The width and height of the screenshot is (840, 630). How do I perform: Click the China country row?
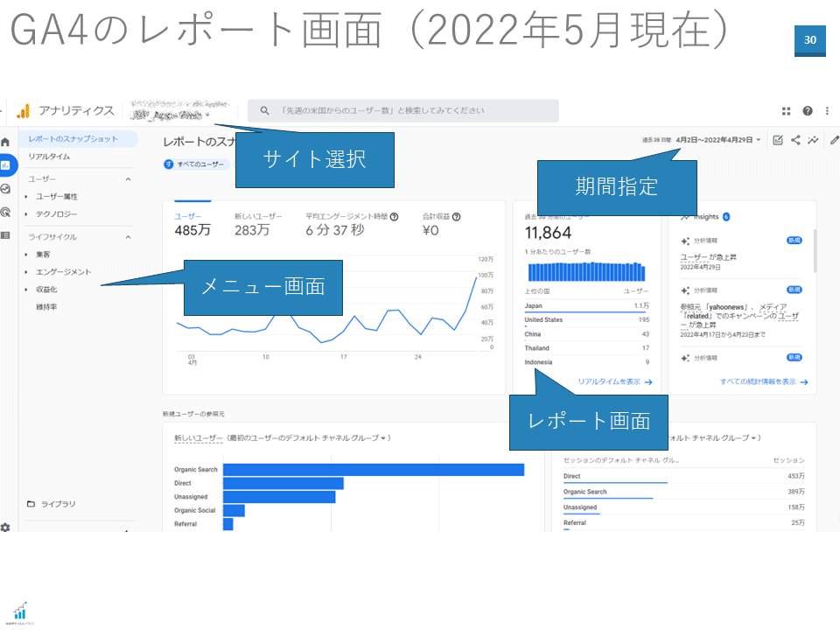586,334
